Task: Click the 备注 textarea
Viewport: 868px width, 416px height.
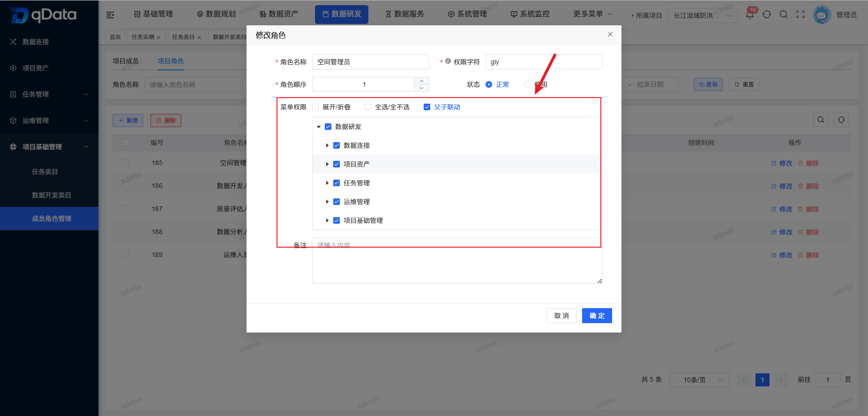Action: coord(457,261)
